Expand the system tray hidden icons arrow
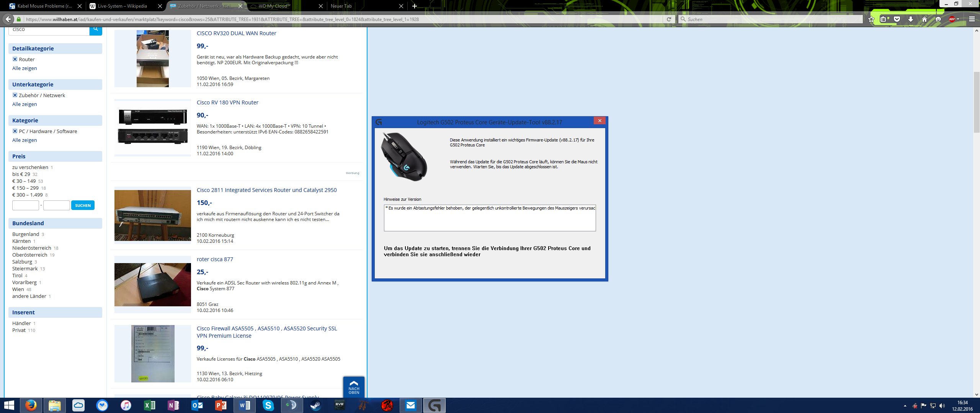This screenshot has height=413, width=980. click(x=905, y=406)
